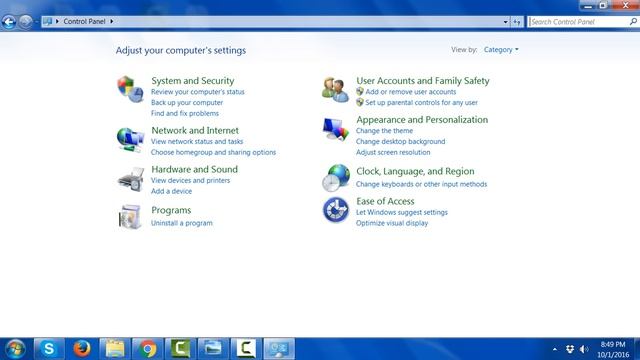Screen dimensions: 640x360
Task: Open the Appearance and Personalization monitor icon
Action: 336,129
